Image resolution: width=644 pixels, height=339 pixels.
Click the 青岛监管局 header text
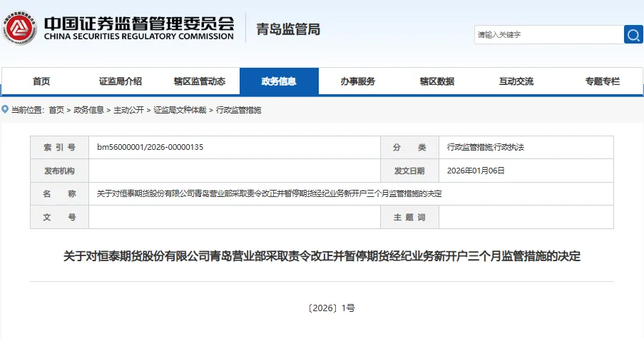tap(288, 29)
